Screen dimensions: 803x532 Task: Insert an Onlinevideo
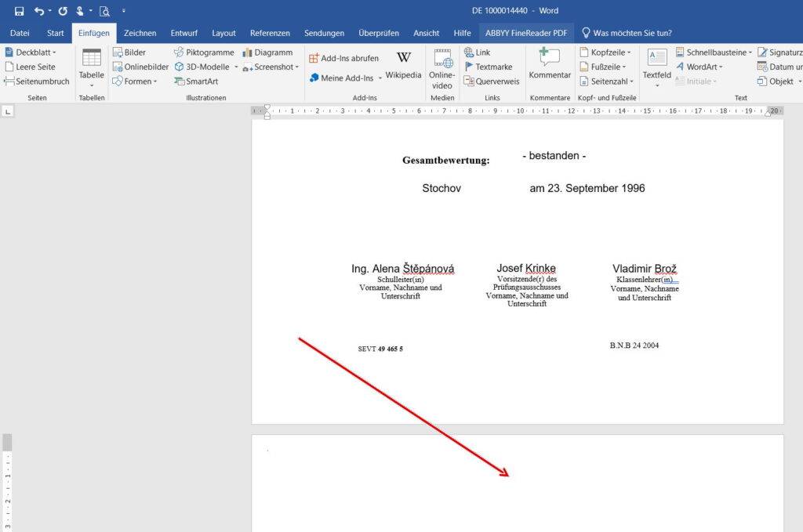(441, 68)
